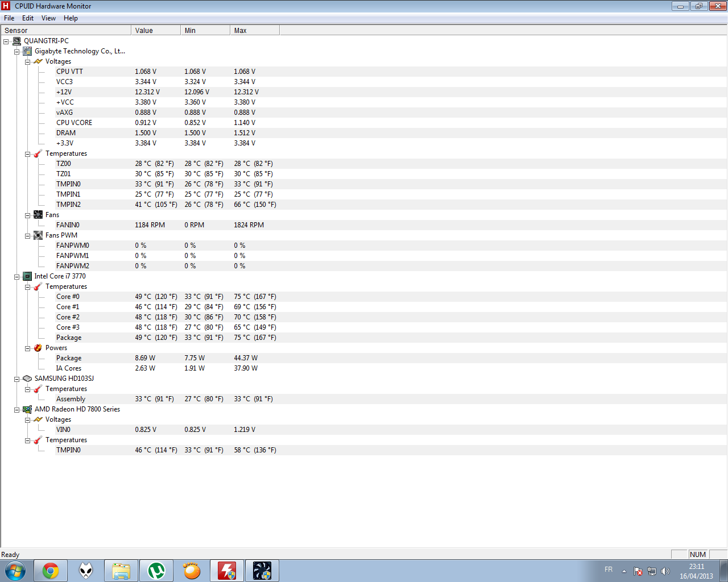Viewport: 728px width, 582px height.
Task: Collapse the QUANGTRI-PC root node
Action: click(6, 41)
